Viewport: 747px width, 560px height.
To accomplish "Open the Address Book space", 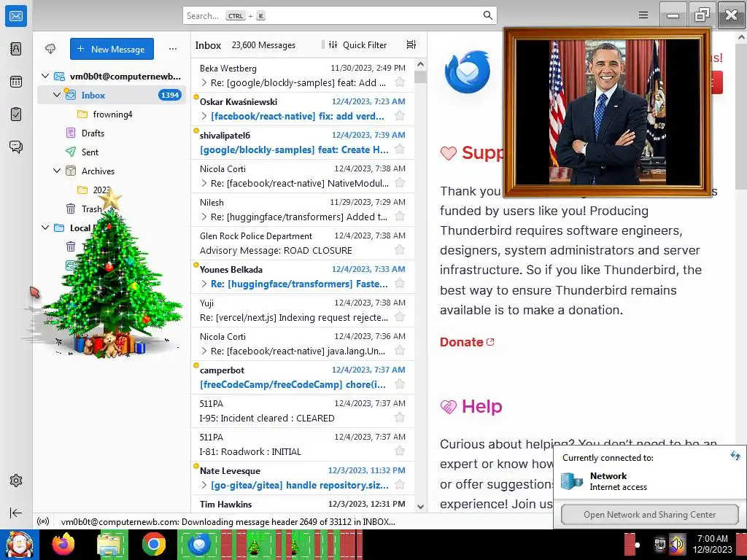I will 16,49.
